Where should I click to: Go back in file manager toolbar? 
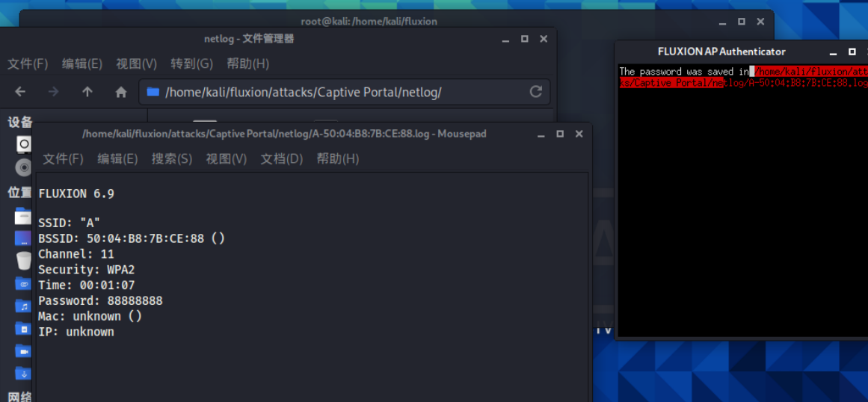point(20,92)
